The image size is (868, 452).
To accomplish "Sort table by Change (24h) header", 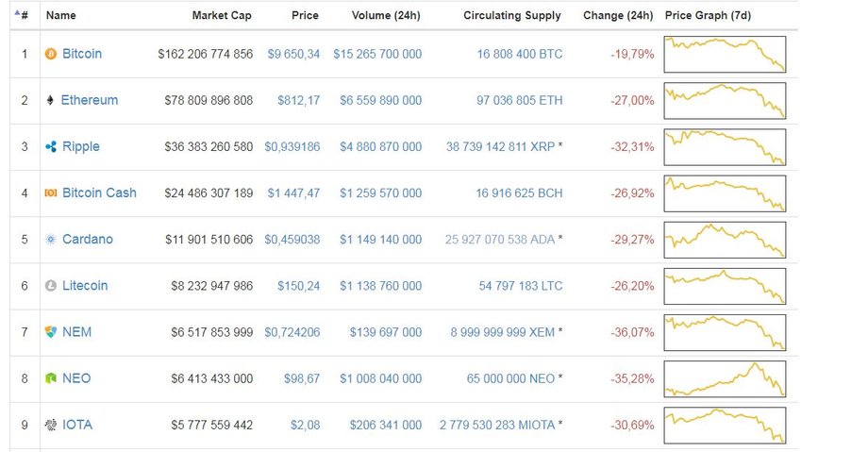I will [618, 15].
